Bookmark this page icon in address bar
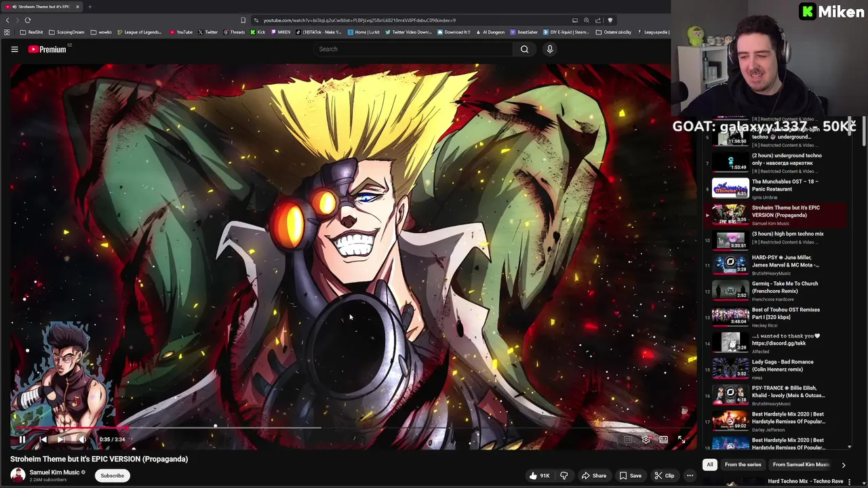Screen dimensions: 868x488 [x=243, y=20]
